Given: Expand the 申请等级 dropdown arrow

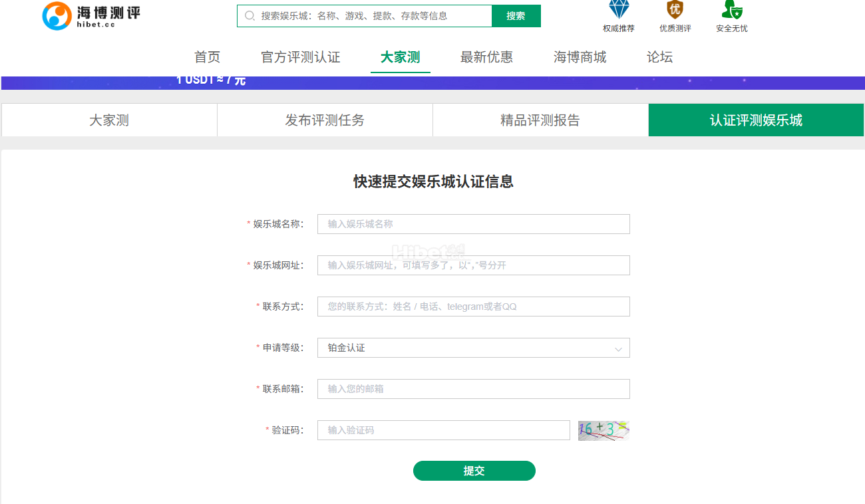Looking at the screenshot, I should click(x=618, y=348).
